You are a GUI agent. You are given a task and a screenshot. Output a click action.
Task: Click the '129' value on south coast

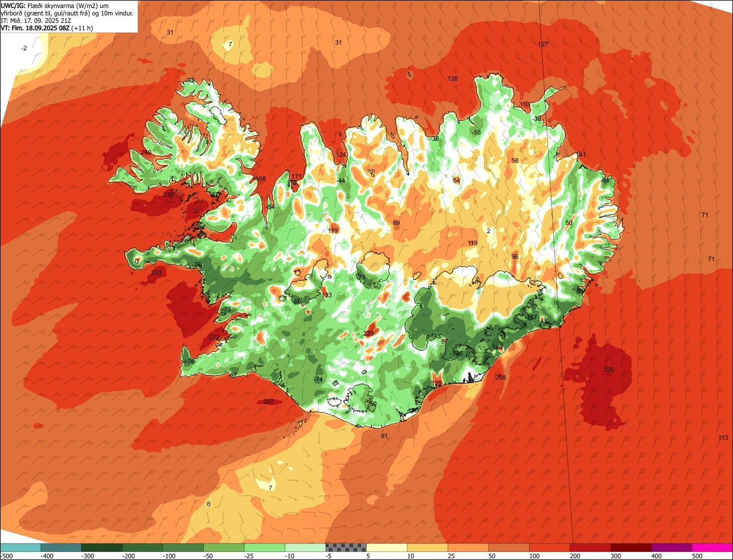tap(436, 383)
